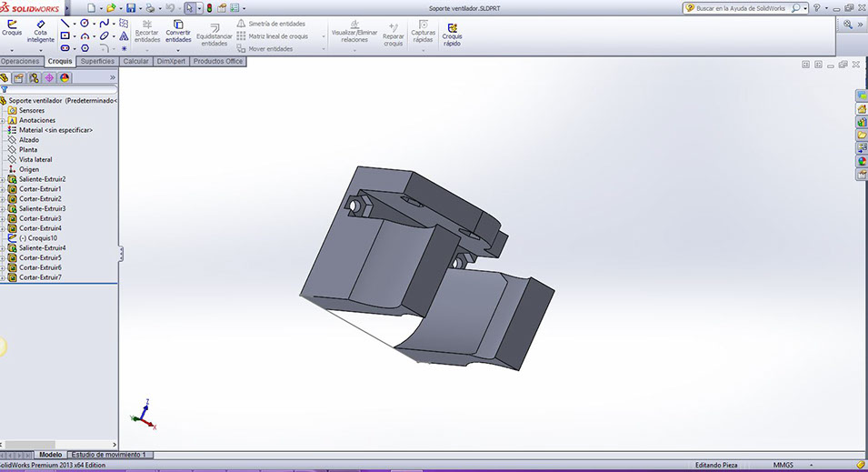Open the FeatureManager design tree tab
Image resolution: width=868 pixels, height=472 pixels.
5,77
